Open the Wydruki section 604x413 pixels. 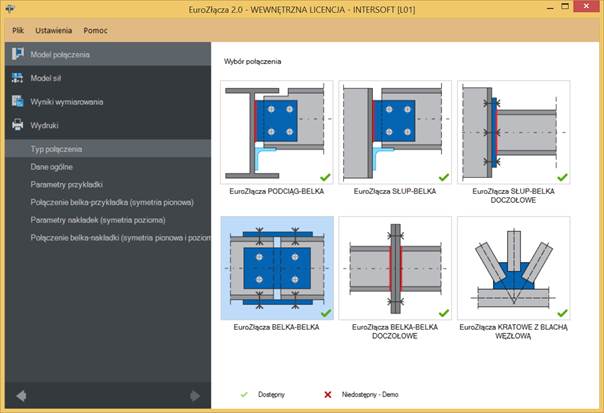click(x=108, y=125)
